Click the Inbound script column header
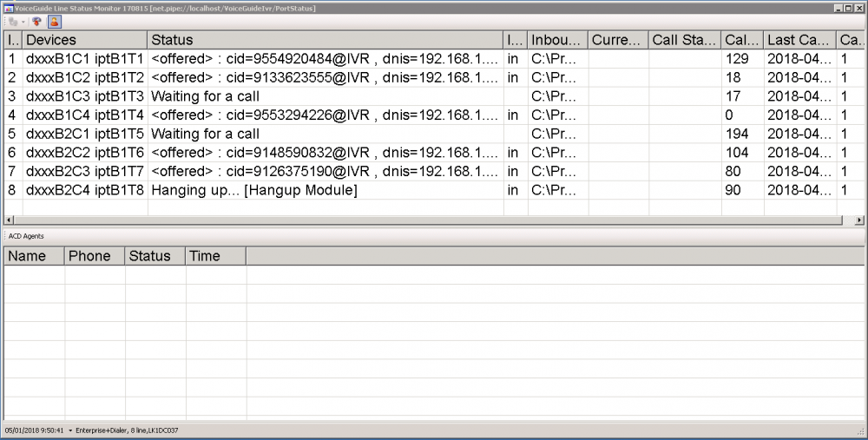Screen dimensions: 868x440 557,40
